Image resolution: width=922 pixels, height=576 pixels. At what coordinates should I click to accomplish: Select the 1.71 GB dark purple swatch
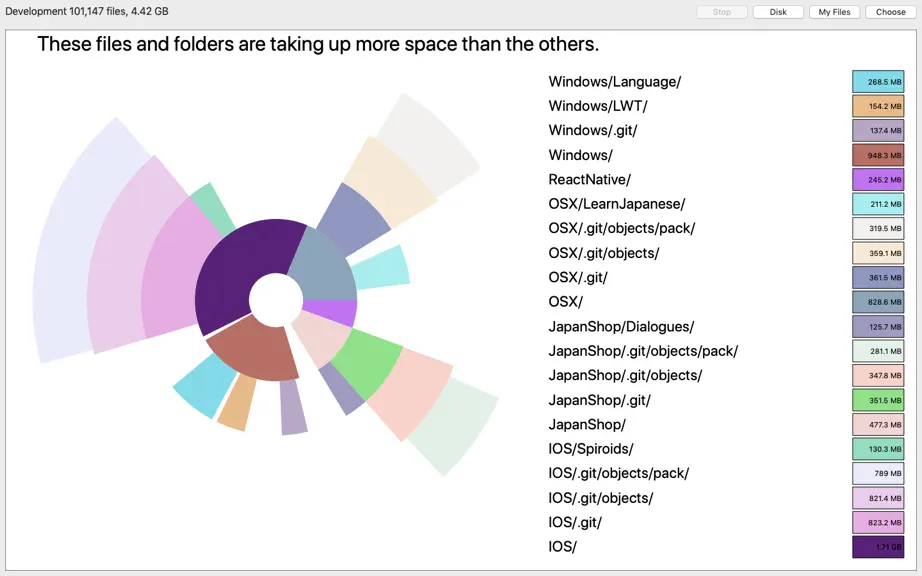click(878, 547)
